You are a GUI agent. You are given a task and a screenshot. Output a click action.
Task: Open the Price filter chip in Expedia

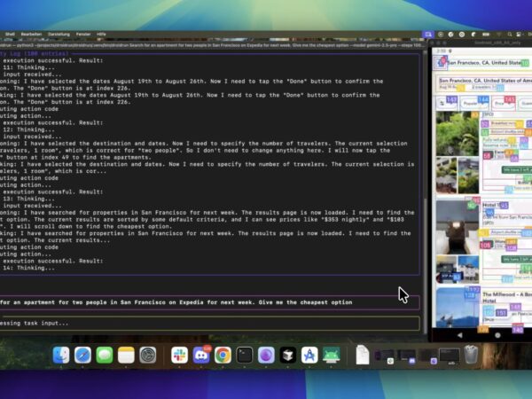504,103
